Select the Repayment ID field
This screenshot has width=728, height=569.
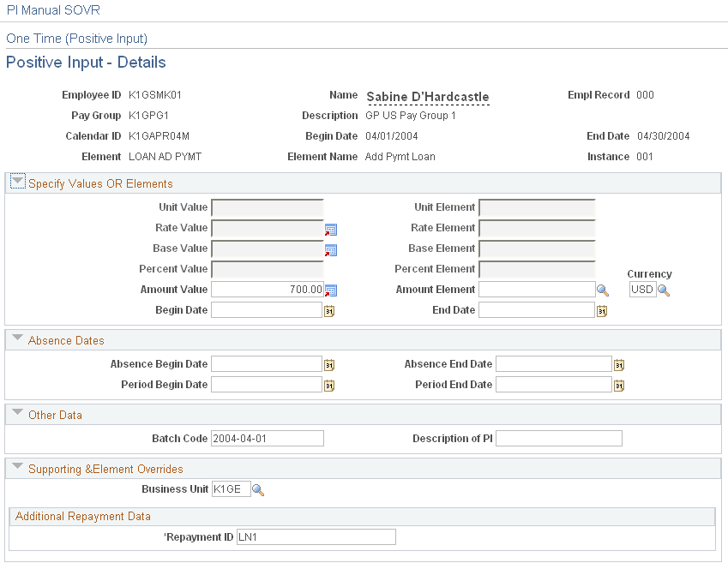pos(316,537)
